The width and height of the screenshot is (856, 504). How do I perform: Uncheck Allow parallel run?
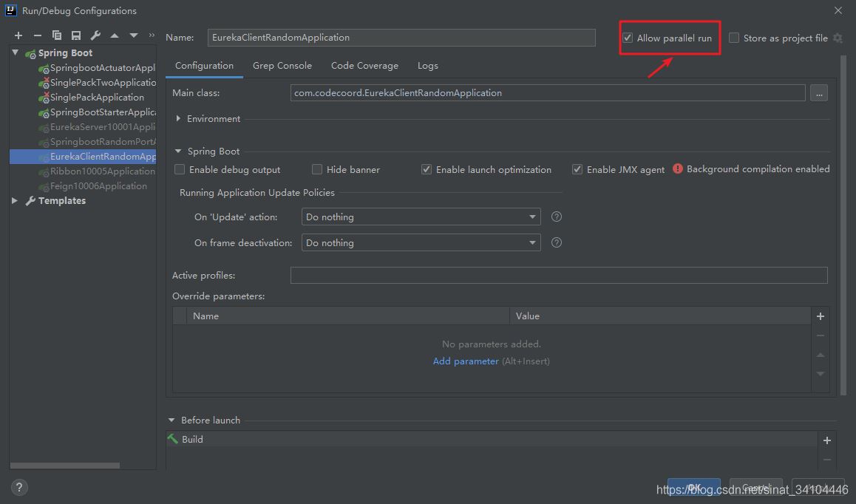coord(628,38)
